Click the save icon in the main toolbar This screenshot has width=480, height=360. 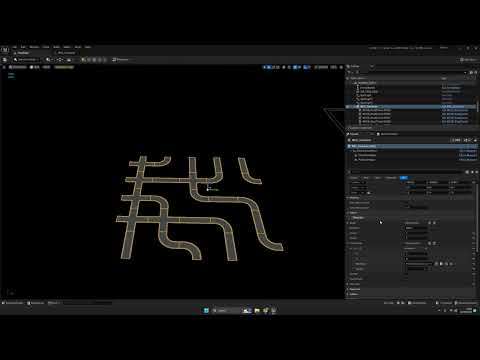[5, 60]
